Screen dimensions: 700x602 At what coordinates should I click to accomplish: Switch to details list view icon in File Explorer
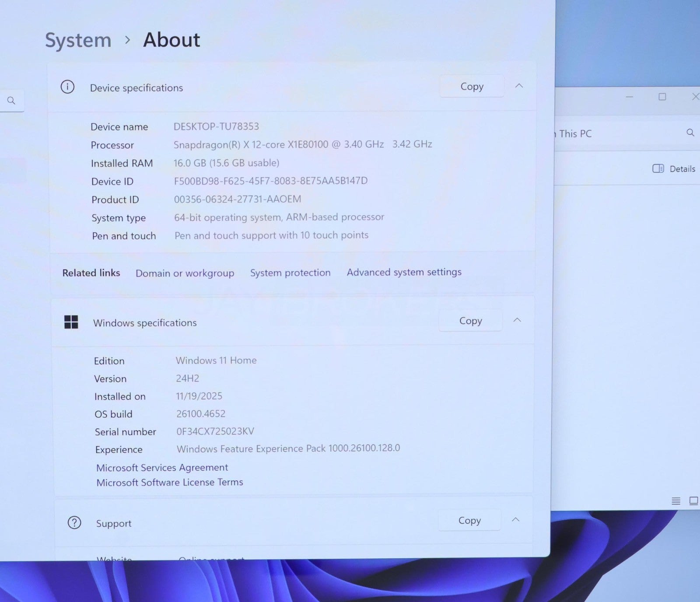pyautogui.click(x=676, y=501)
